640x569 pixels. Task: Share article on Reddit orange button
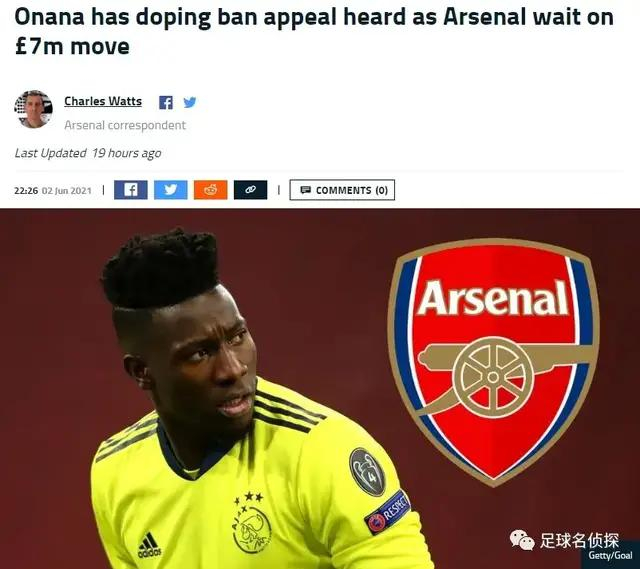pos(211,190)
